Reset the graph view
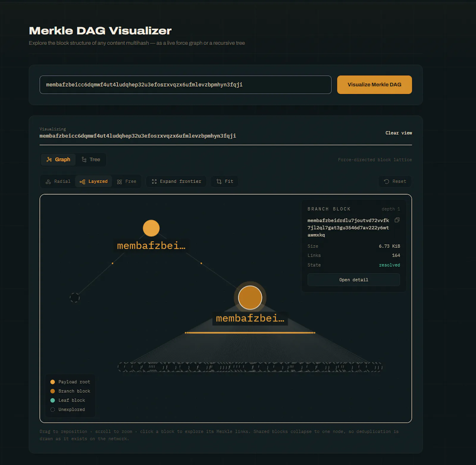 pyautogui.click(x=395, y=181)
